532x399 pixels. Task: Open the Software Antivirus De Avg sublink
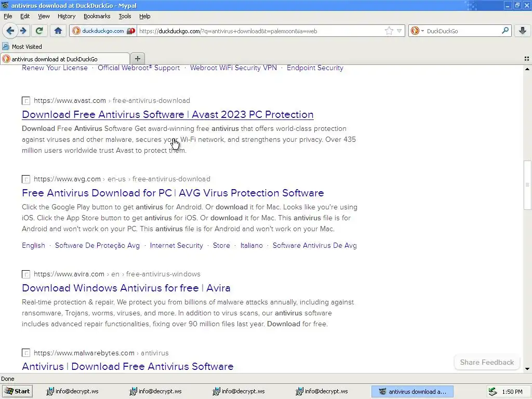click(x=314, y=245)
